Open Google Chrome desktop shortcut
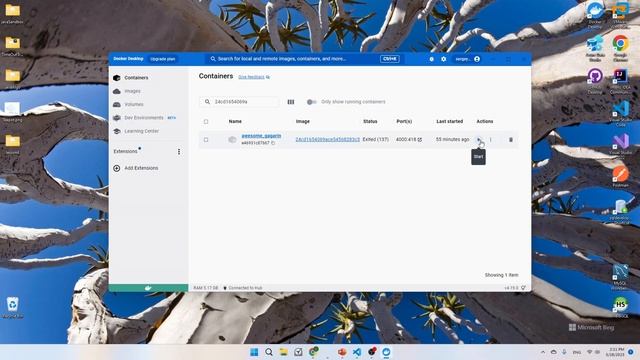The height and width of the screenshot is (360, 640). pyautogui.click(x=620, y=48)
